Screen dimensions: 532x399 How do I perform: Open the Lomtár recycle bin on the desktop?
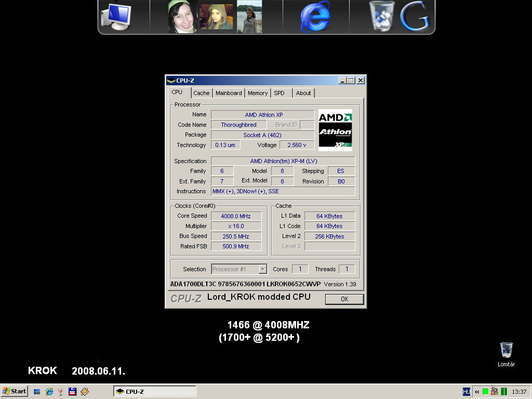[x=506, y=354]
